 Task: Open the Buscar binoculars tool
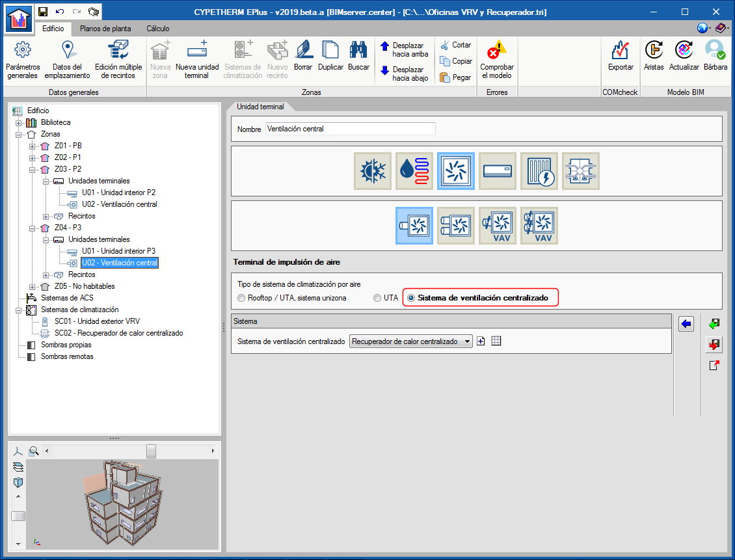coord(358,56)
